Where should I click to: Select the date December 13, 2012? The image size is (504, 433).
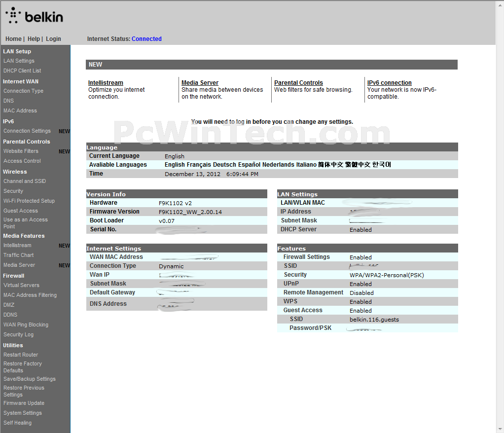192,174
